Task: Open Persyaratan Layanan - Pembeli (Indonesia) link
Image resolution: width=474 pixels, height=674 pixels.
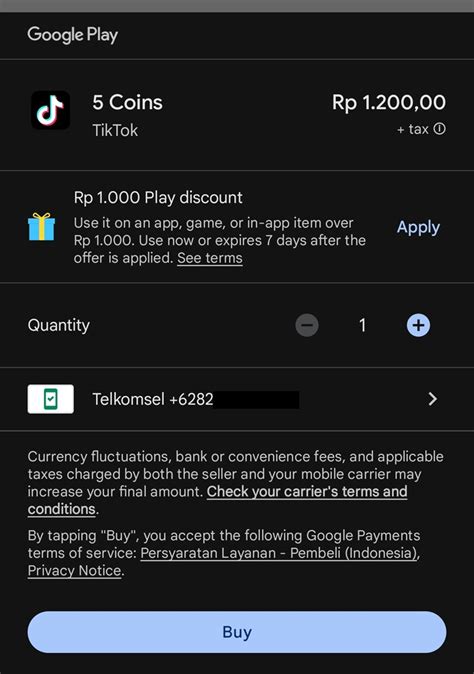Action: (x=278, y=553)
